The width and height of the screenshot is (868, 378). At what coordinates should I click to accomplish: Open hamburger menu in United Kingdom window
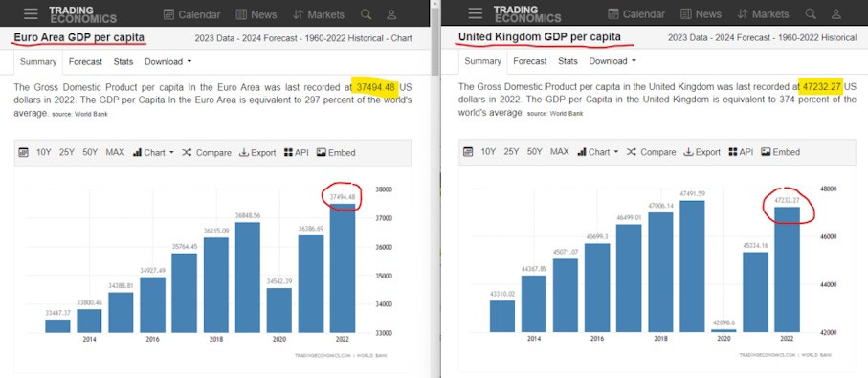[x=475, y=13]
